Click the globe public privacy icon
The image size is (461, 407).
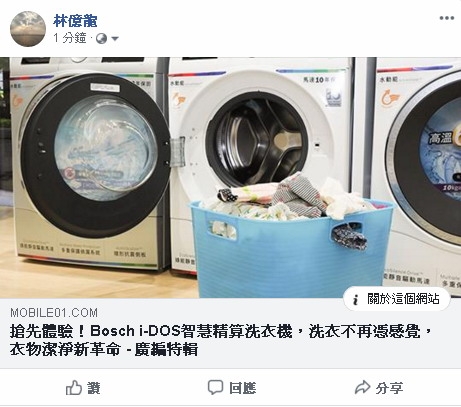101,39
